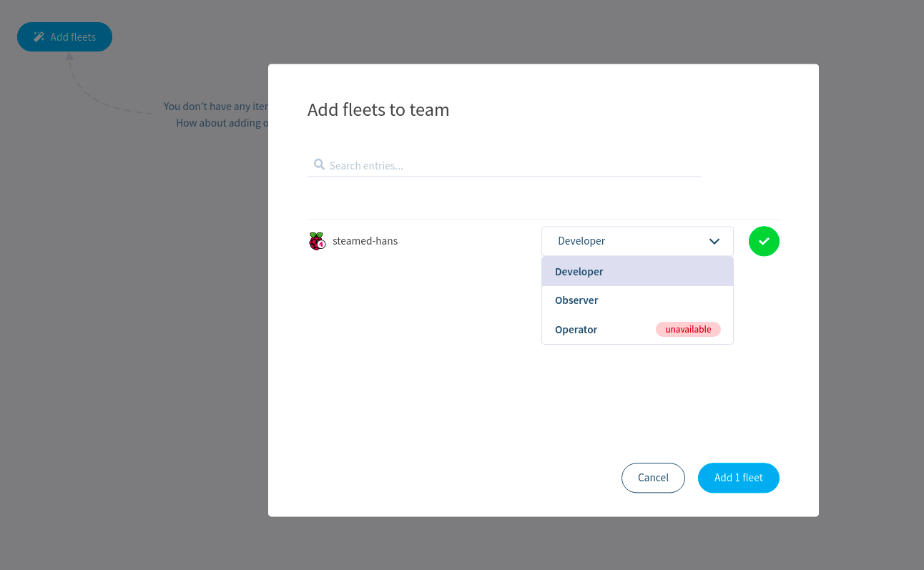Click the chevron on the Developer dropdown

coord(714,241)
